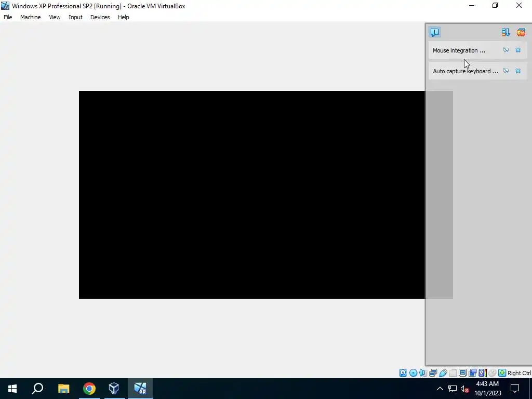
Task: Open File Explorer from the taskbar
Action: (63, 389)
